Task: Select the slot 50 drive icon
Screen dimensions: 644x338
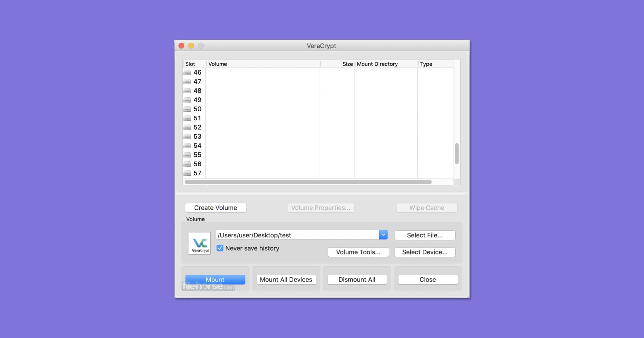Action: coord(187,109)
